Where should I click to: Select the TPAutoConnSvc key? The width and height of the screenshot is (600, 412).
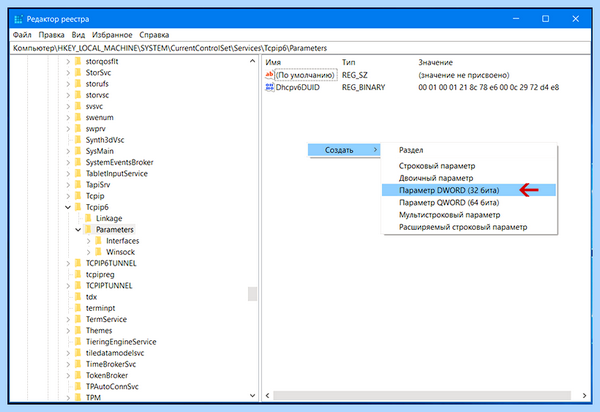pos(112,386)
